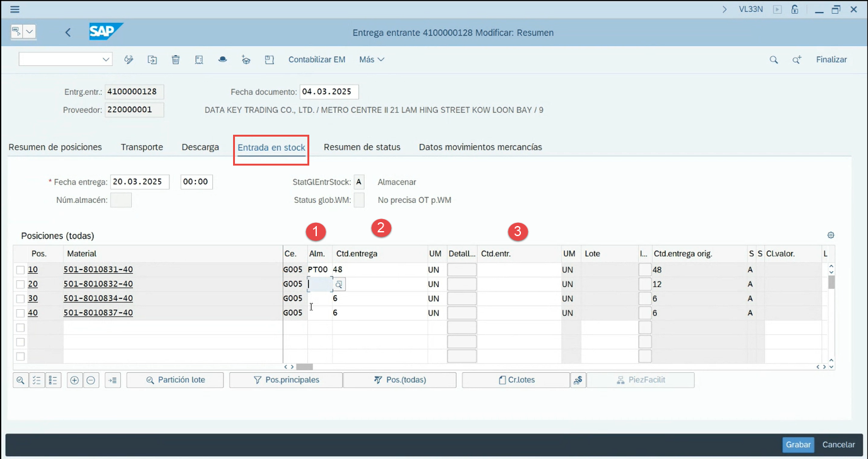The image size is (868, 459).
Task: Click the item details magnifier icon below table
Action: click(x=21, y=380)
